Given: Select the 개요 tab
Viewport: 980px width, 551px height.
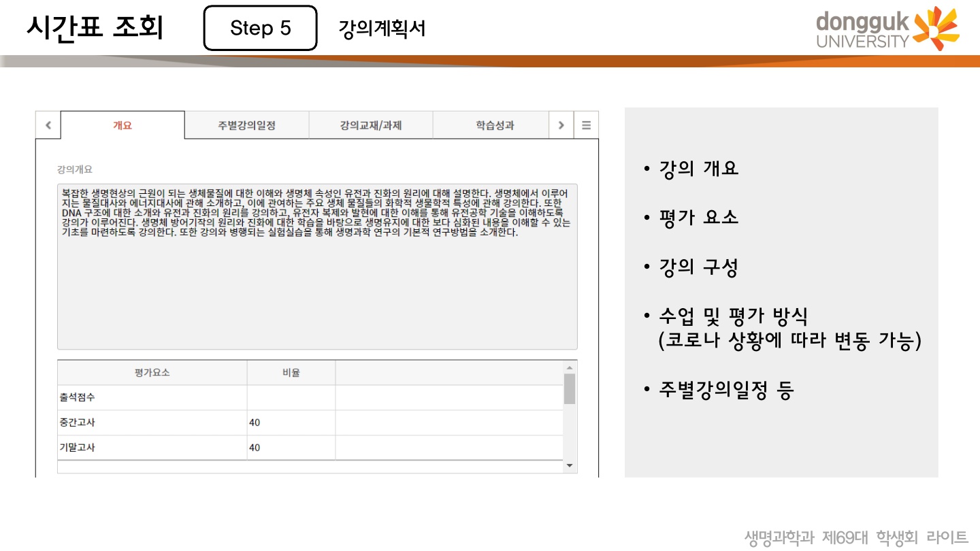Looking at the screenshot, I should click(122, 125).
